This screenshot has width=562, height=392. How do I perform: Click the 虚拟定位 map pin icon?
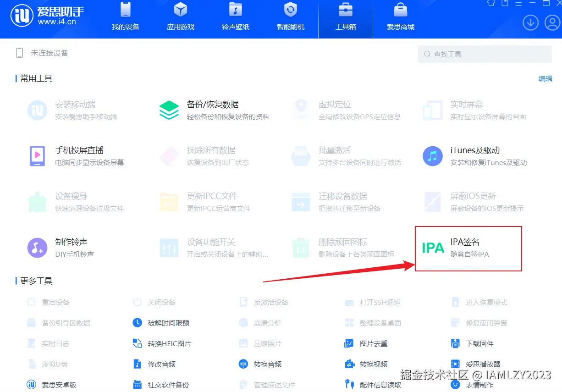[x=301, y=110]
